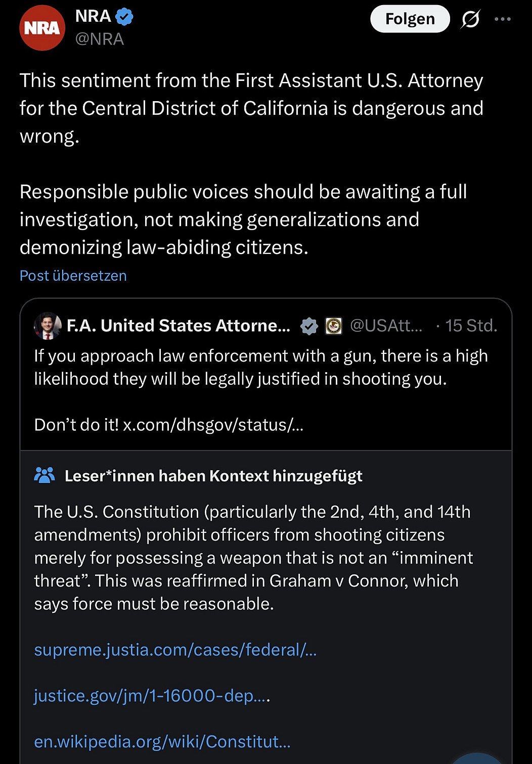Click the @NRA handle
Viewport: 532px width, 764px height.
coord(100,39)
